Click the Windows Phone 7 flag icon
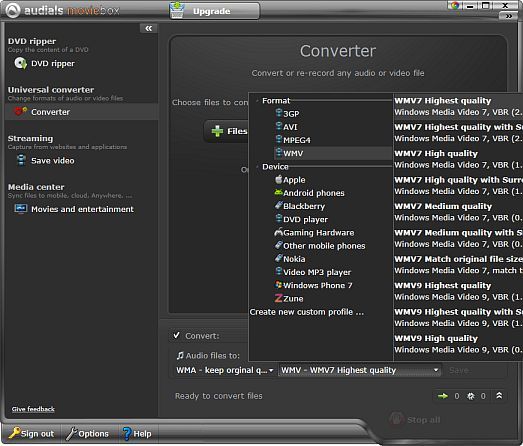Screen dimensions: 523x446 (x=279, y=285)
